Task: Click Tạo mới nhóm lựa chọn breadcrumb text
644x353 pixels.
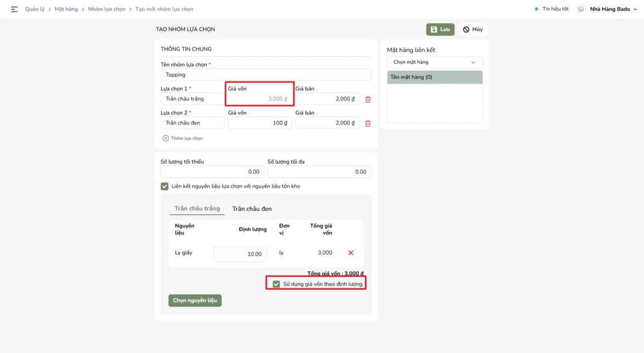Action: point(164,9)
